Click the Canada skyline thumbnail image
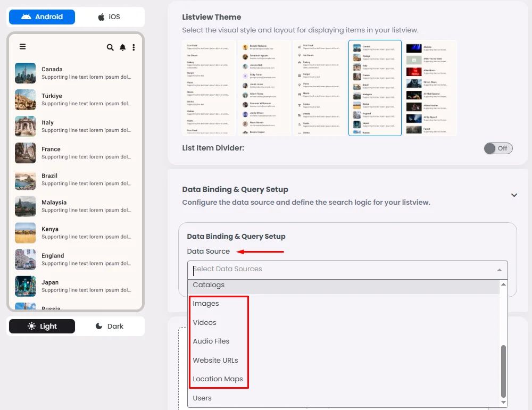Image resolution: width=532 pixels, height=410 pixels. coord(25,73)
